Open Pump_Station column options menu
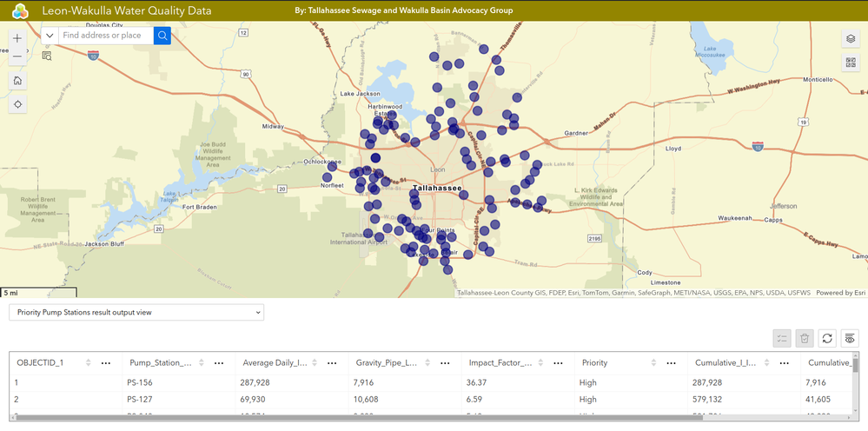Image resolution: width=868 pixels, height=431 pixels. [x=219, y=363]
